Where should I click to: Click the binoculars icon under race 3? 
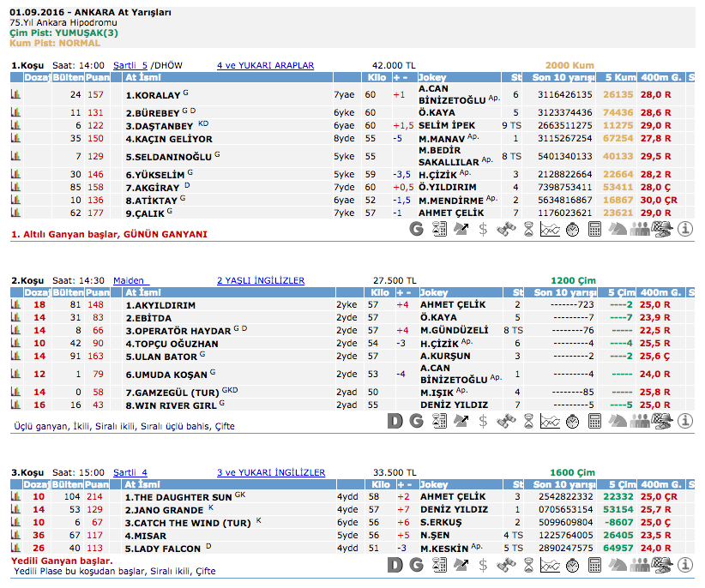(x=506, y=565)
